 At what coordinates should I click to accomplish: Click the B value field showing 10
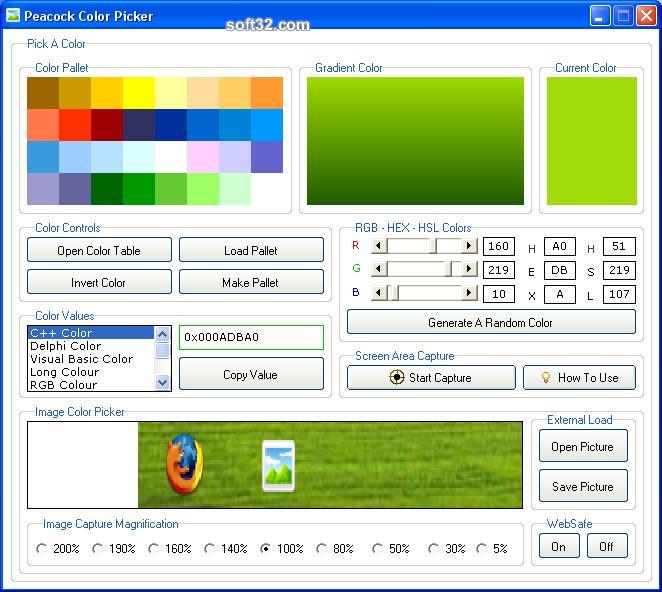[499, 293]
